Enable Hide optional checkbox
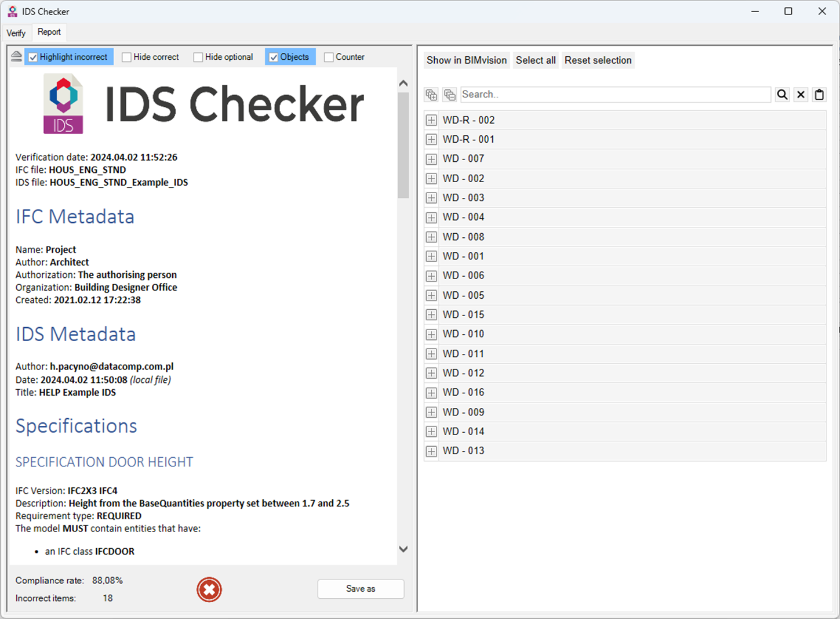The width and height of the screenshot is (840, 619). [x=198, y=57]
